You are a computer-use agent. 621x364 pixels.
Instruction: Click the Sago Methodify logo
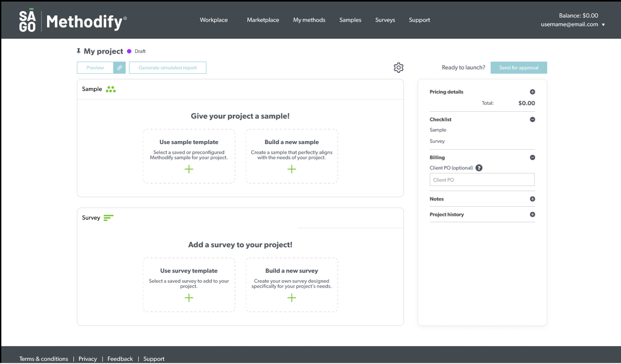[73, 21]
